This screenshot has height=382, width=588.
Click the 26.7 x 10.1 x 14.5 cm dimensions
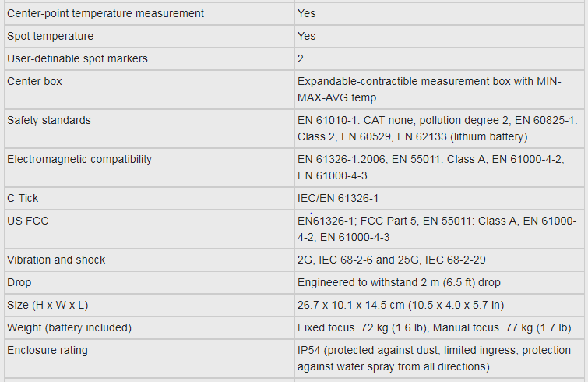[x=400, y=305]
